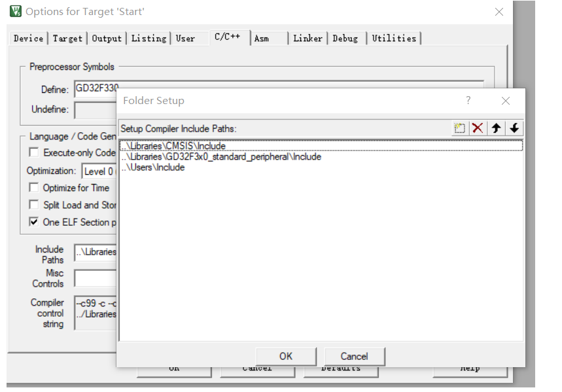The width and height of the screenshot is (562, 392).
Task: Open the Debug tab
Action: coord(345,39)
